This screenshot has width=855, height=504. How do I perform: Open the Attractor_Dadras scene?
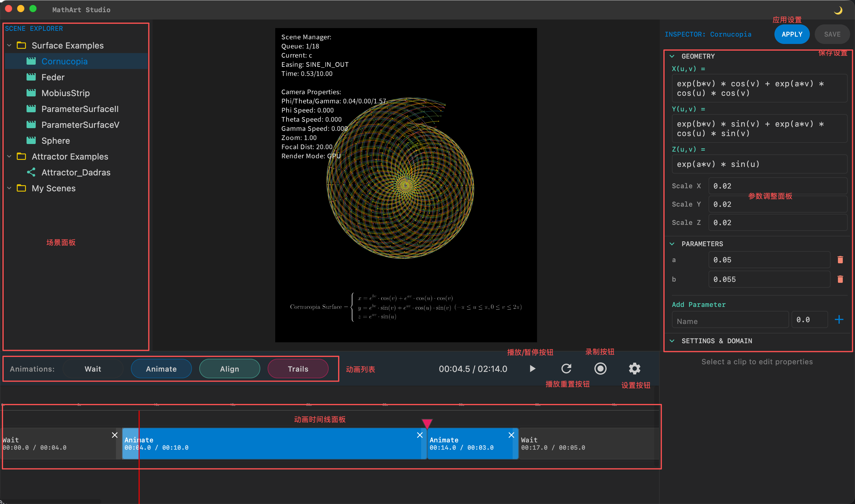75,173
